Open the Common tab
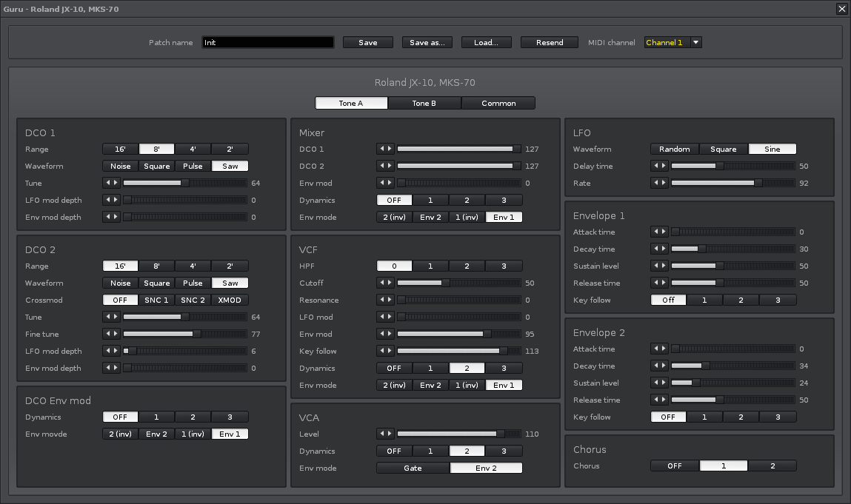This screenshot has width=851, height=504. click(x=498, y=103)
